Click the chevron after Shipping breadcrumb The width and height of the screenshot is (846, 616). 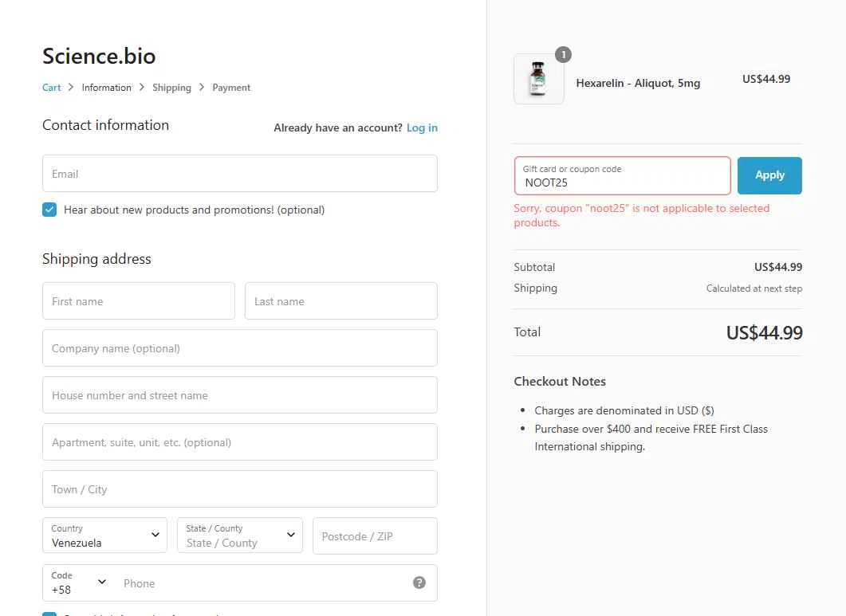point(202,87)
